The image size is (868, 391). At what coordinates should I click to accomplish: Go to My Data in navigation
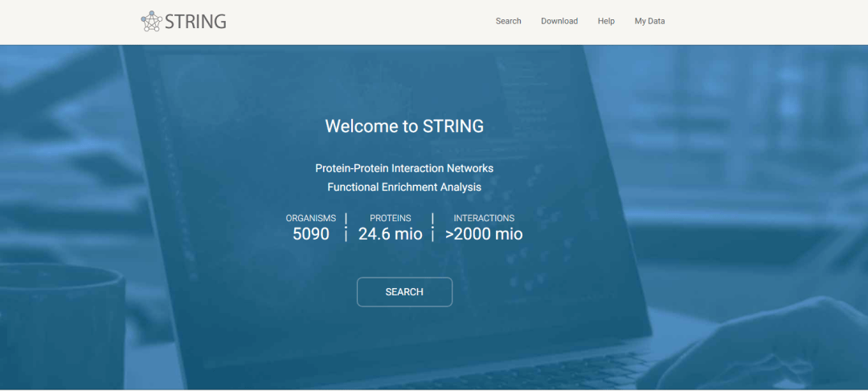pyautogui.click(x=649, y=21)
